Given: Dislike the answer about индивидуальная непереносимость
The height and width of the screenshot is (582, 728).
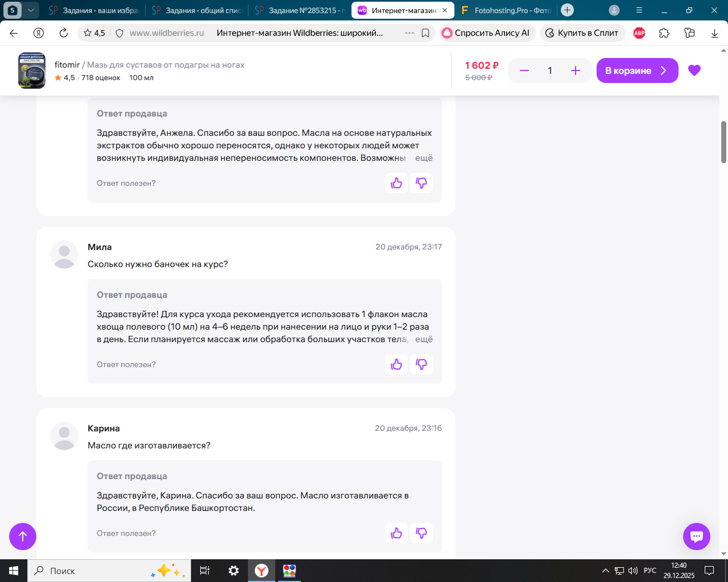Looking at the screenshot, I should click(421, 183).
